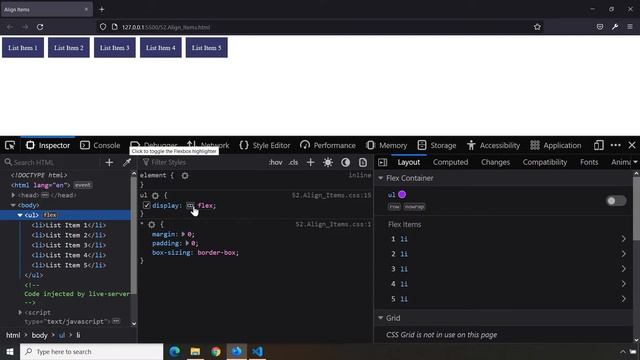The width and height of the screenshot is (640, 360).
Task: Toggle print media simulation icon
Action: point(363,162)
